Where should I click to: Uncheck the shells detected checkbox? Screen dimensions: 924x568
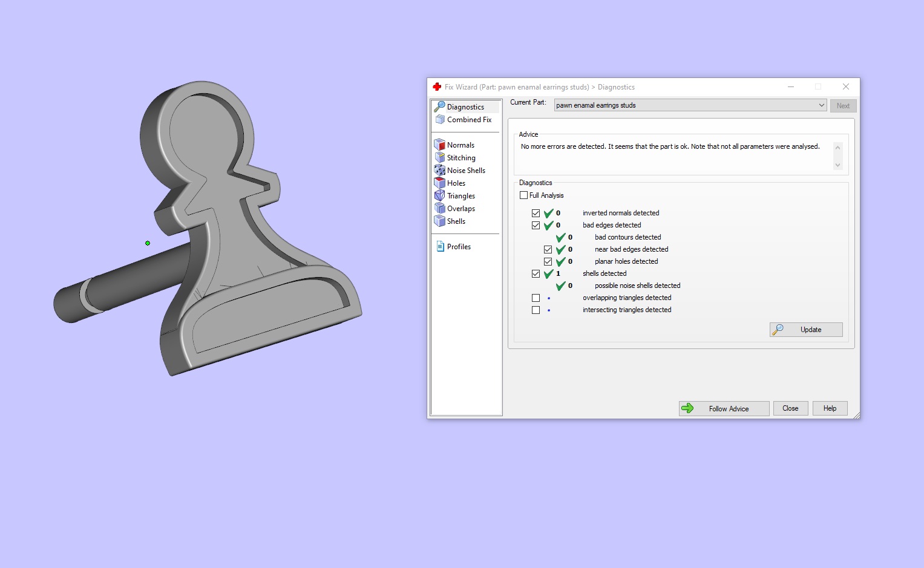point(536,273)
